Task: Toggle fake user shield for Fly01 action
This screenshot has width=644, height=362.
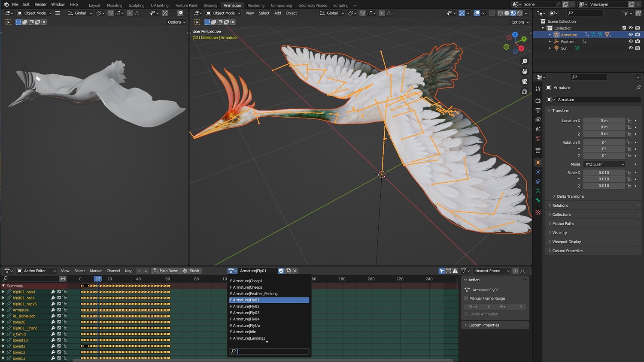Action: point(281,271)
